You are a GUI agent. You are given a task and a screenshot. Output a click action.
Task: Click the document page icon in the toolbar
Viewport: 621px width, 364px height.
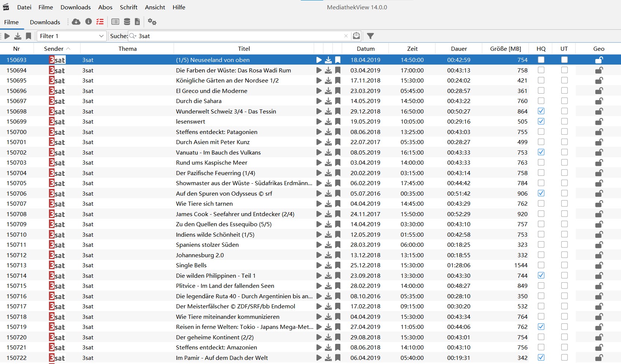[138, 22]
